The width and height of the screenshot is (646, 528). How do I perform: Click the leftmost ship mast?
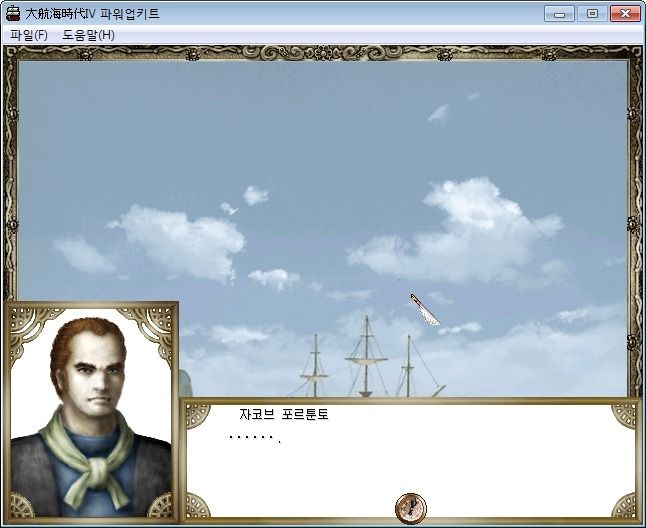click(x=315, y=365)
